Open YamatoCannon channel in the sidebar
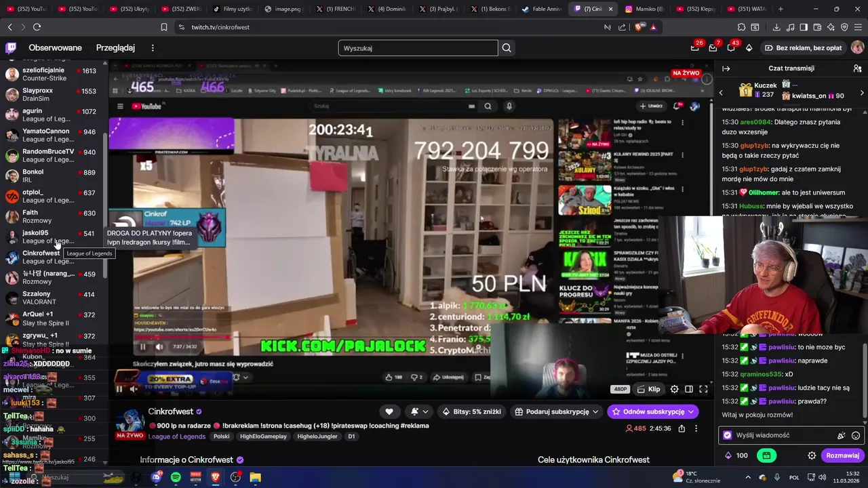The image size is (868, 488). click(x=53, y=135)
